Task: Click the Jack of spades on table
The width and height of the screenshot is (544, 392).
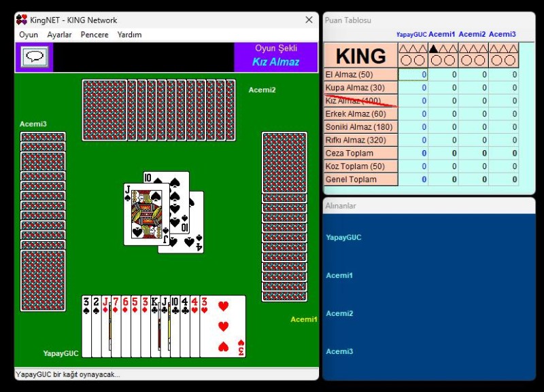Action: pyautogui.click(x=144, y=214)
